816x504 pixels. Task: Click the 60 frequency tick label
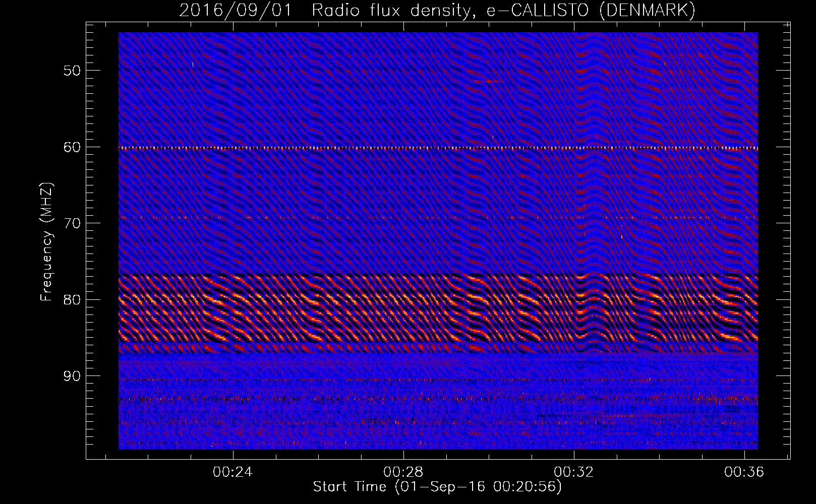pyautogui.click(x=72, y=147)
